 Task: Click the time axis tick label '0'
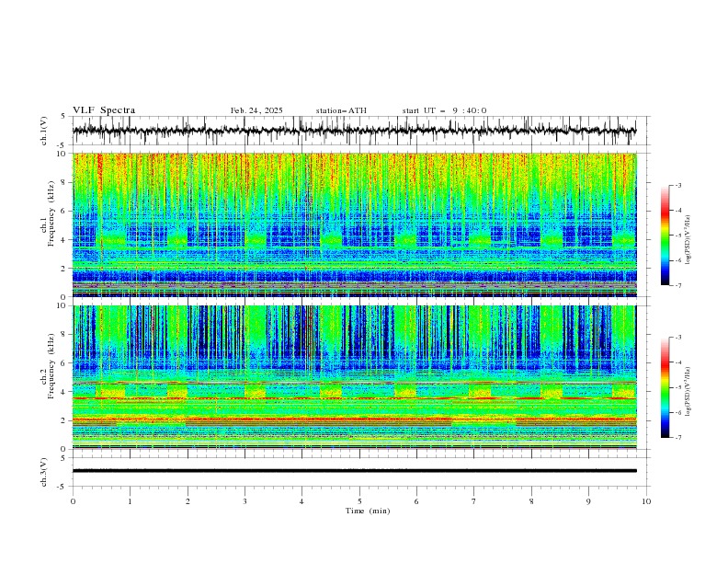click(73, 501)
